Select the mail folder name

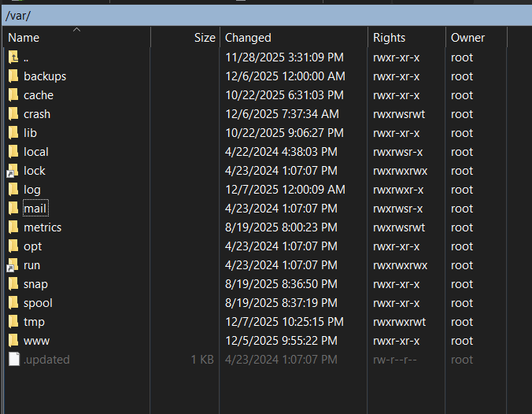pyautogui.click(x=35, y=209)
